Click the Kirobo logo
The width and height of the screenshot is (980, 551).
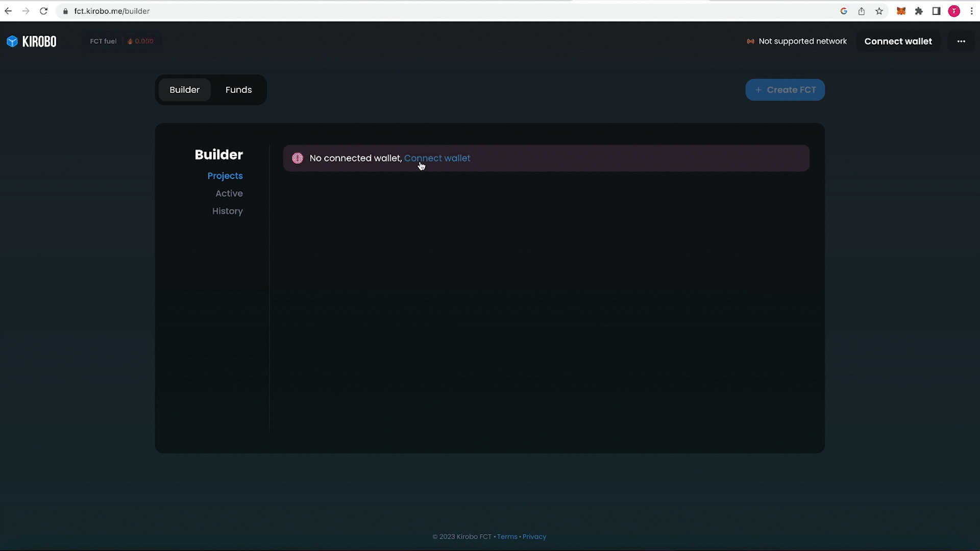(x=32, y=41)
